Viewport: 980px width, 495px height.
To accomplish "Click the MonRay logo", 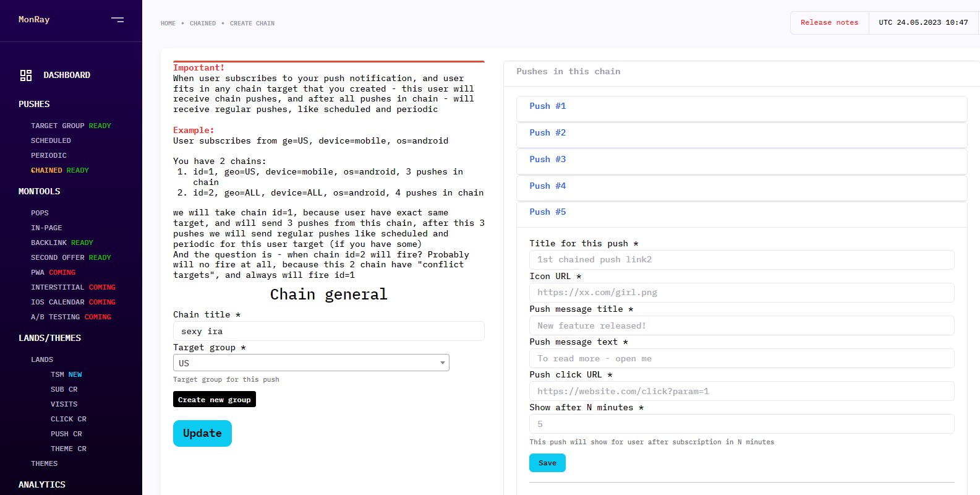I will (x=34, y=20).
